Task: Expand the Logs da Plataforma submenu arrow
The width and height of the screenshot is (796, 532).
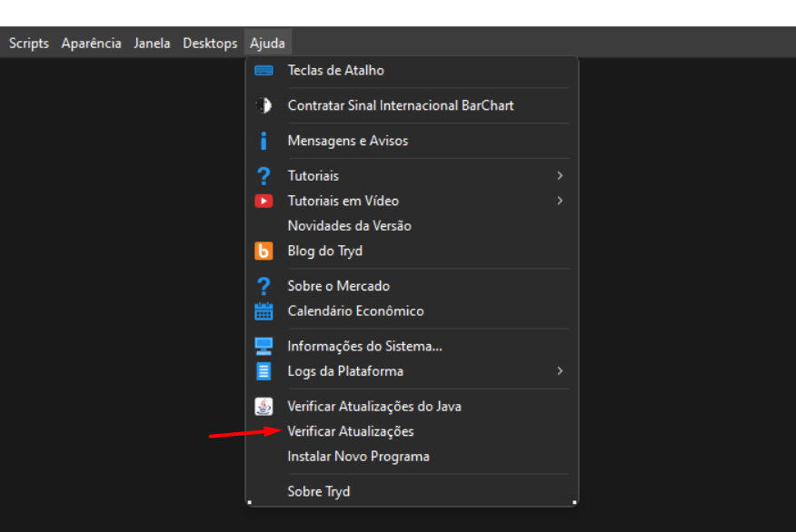Action: point(560,371)
